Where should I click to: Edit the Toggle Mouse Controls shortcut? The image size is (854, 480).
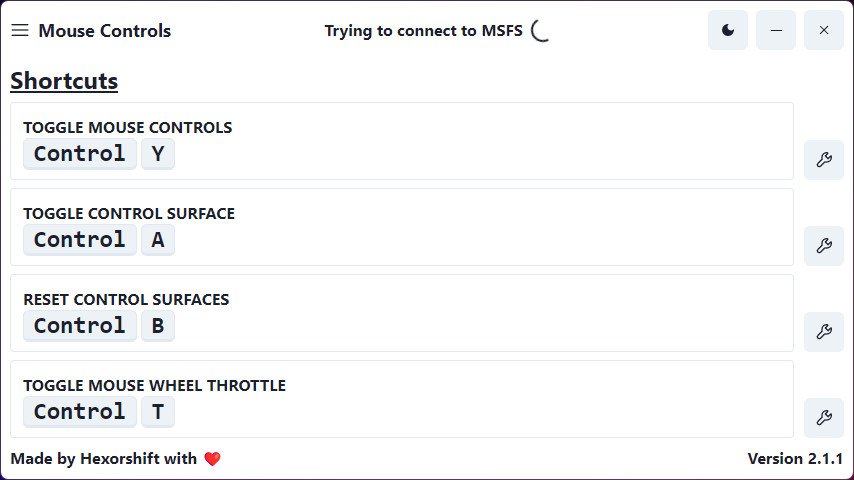(824, 160)
